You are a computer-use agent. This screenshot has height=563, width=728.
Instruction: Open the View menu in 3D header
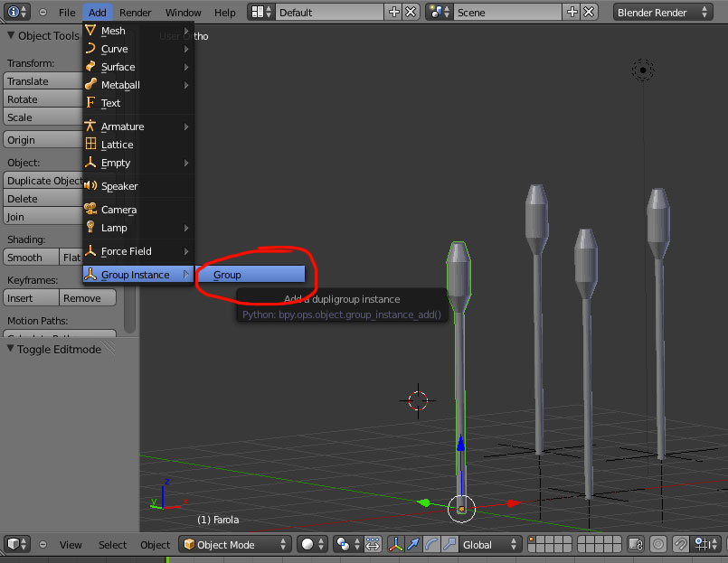[x=71, y=544]
